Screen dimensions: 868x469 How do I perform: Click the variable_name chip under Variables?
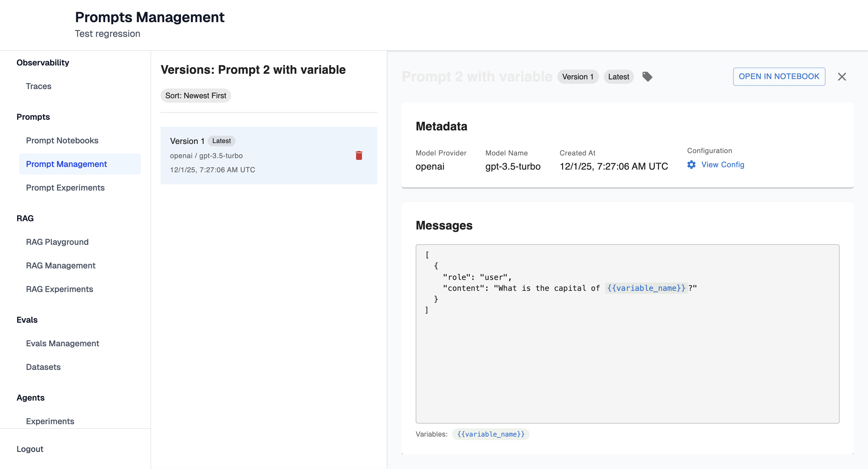tap(491, 434)
